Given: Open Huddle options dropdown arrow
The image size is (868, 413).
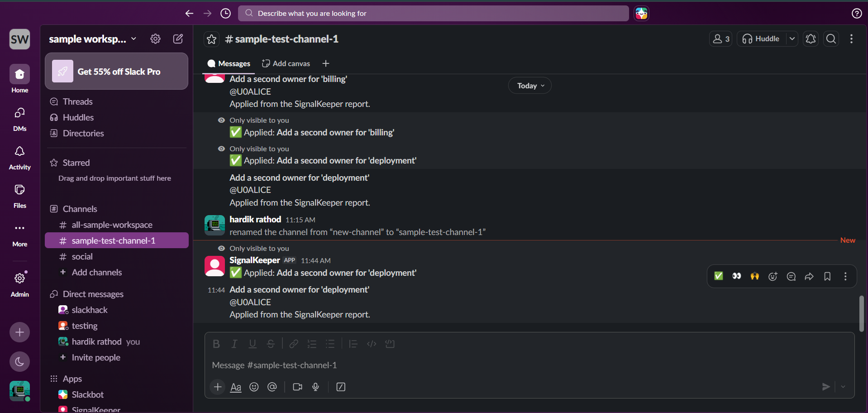Looking at the screenshot, I should [x=792, y=39].
